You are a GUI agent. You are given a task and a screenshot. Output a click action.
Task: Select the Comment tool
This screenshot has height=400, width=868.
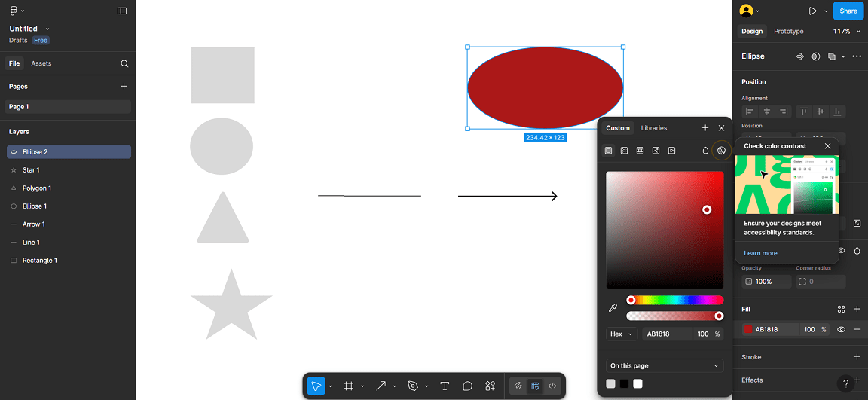[467, 386]
